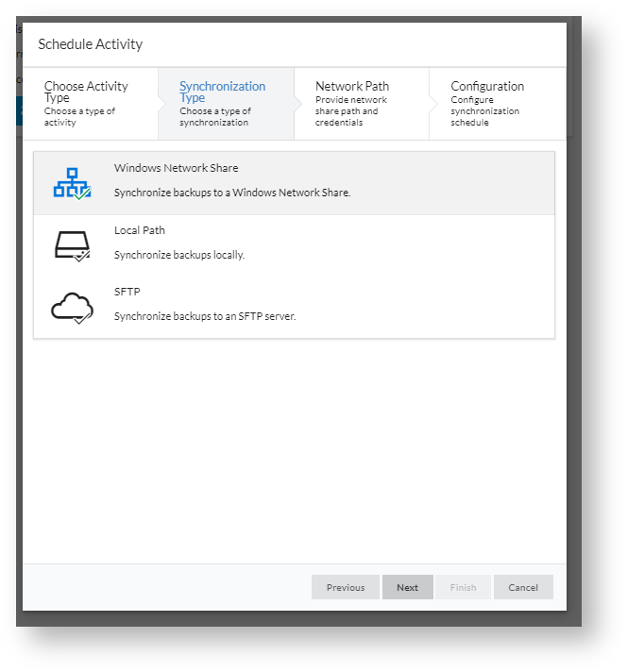This screenshot has height=672, width=627.
Task: Click "Synchronize backups to a Windows Network Share" description
Action: (x=232, y=193)
